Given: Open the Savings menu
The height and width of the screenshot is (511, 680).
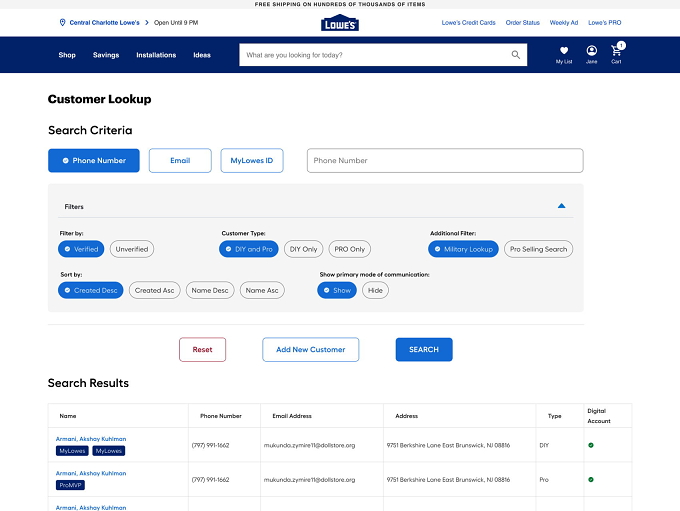Looking at the screenshot, I should (x=106, y=55).
